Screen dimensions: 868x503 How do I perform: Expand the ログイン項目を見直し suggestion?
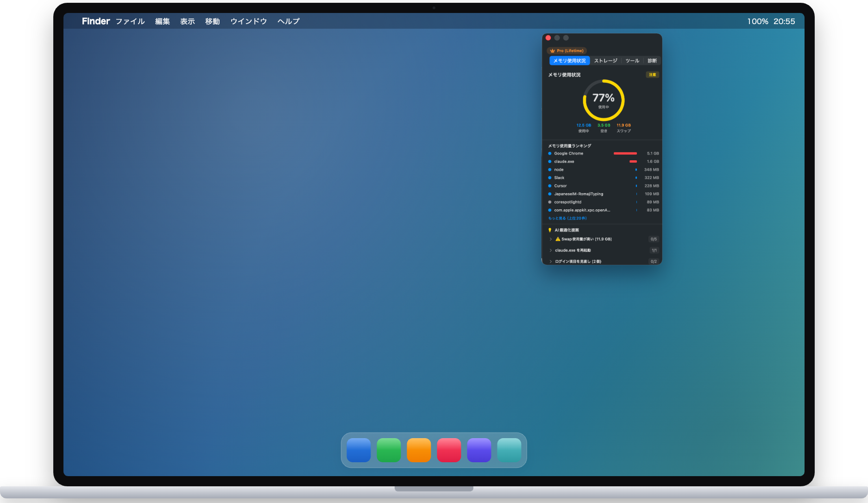[551, 262]
